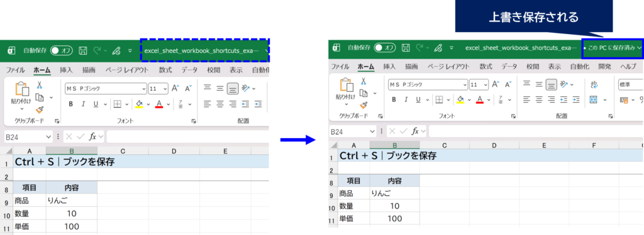Click Decrease Indent in the left Excel window
This screenshot has width=644, height=235.
coord(246,104)
